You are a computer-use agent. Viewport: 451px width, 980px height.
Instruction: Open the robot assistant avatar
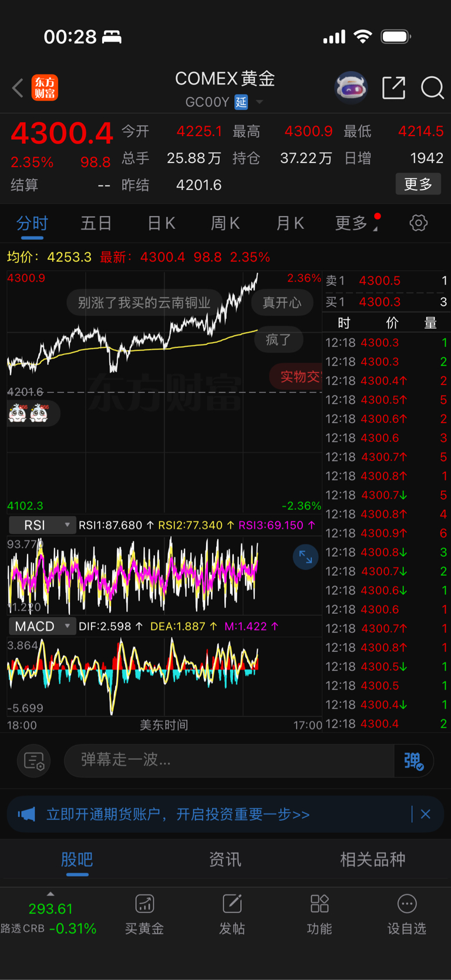pyautogui.click(x=351, y=88)
